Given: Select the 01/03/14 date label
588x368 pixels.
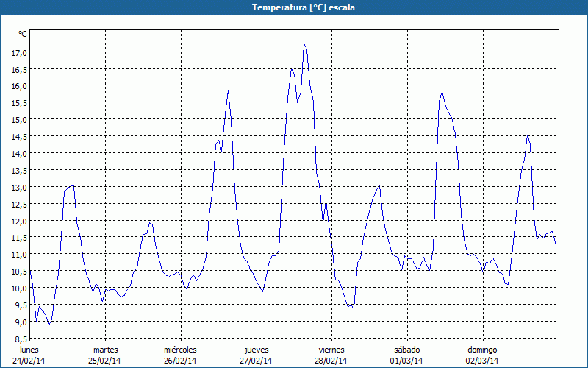Looking at the screenshot, I should (406, 361).
